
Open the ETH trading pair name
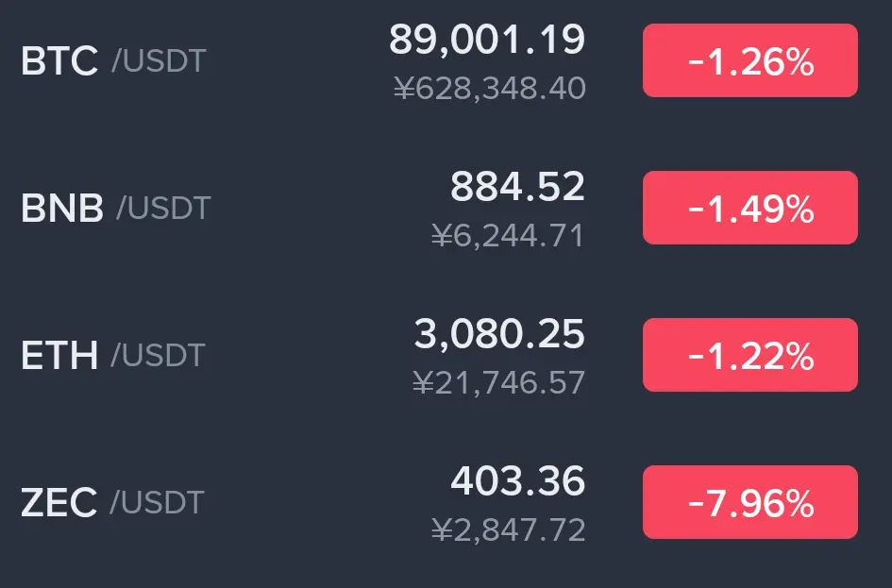[112, 355]
